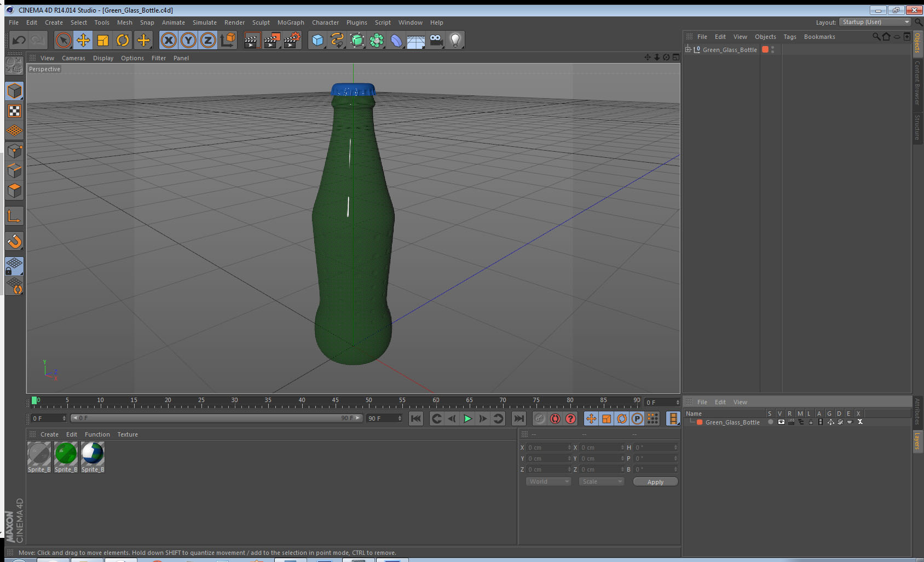
Task: Select the Texture mode checker icon
Action: coord(14,111)
